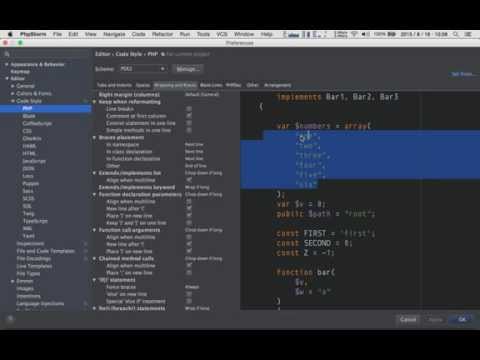Viewport: 480px width, 360px height.
Task: Click 'function bar(' in code preview
Action: click(x=305, y=272)
